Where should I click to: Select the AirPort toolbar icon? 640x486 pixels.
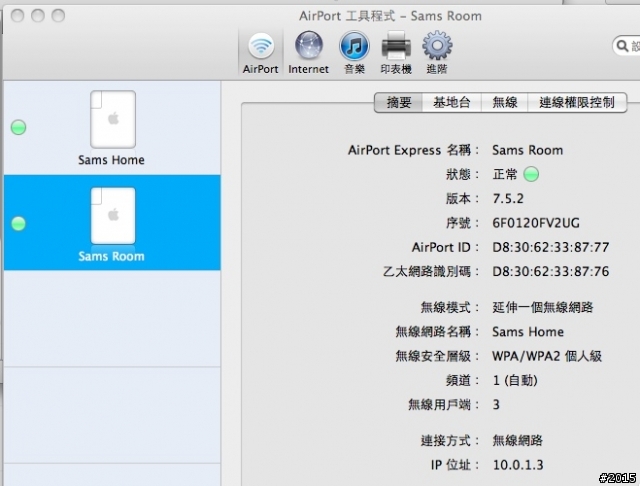point(261,52)
